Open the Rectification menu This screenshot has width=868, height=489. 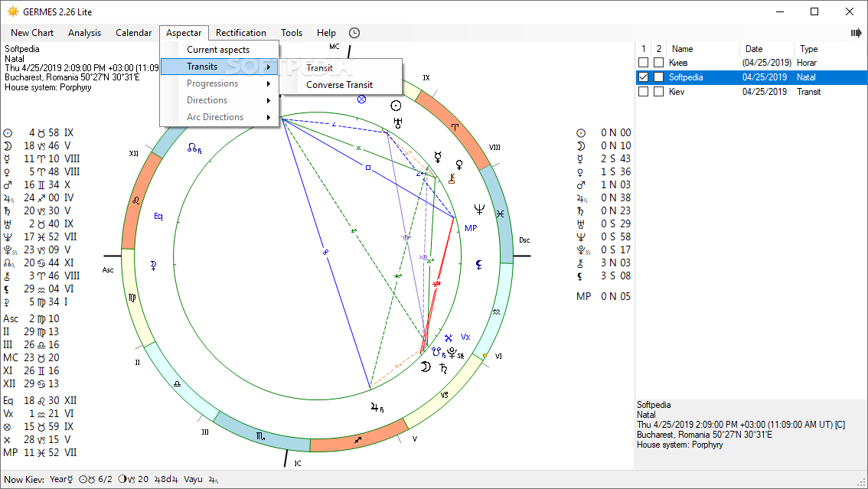coord(241,33)
